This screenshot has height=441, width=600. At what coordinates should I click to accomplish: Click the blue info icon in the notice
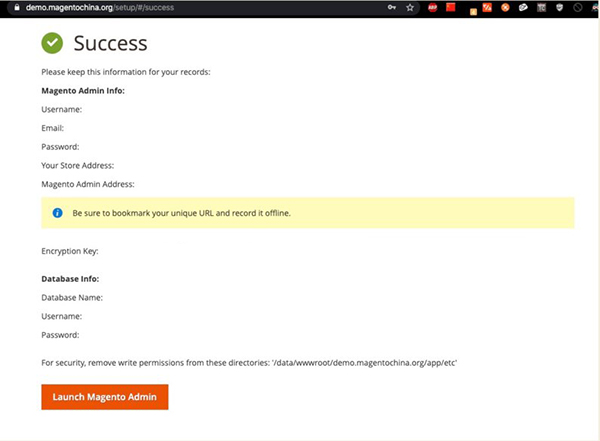(x=57, y=213)
